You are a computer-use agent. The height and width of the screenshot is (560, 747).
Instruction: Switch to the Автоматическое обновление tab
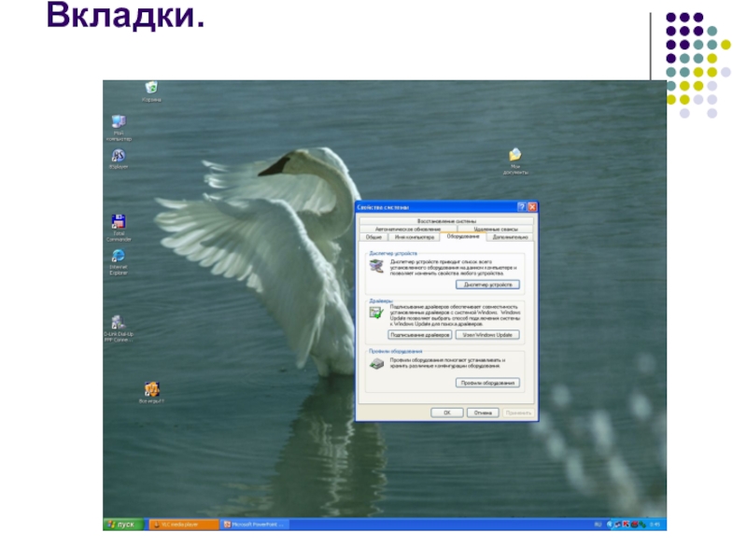408,229
